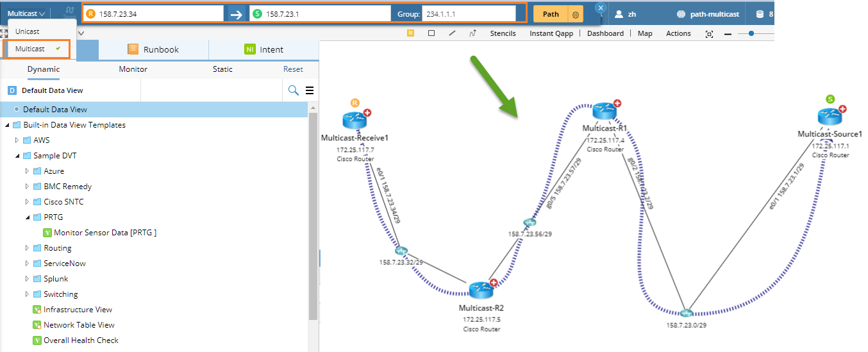Viewport: 868px width, 352px height.
Task: Expand the AWS folder
Action: [x=17, y=140]
